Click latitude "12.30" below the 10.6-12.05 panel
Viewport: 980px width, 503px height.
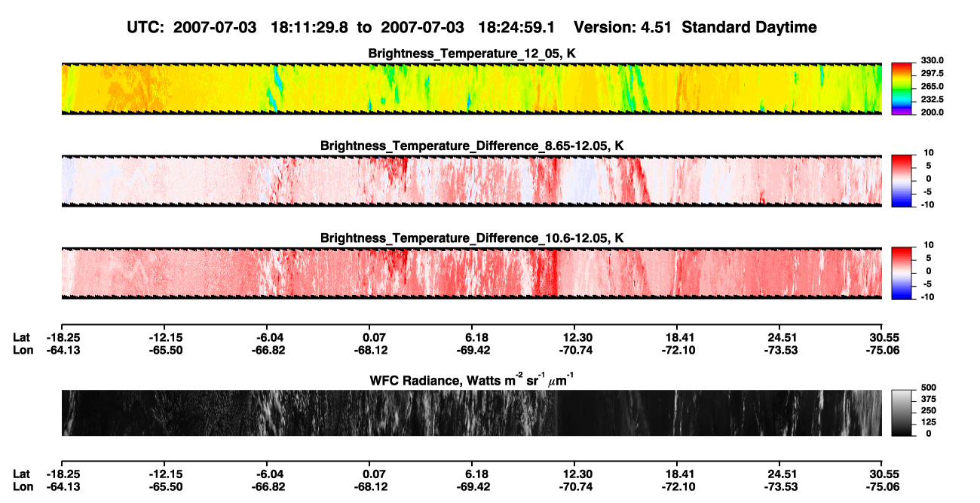click(575, 337)
